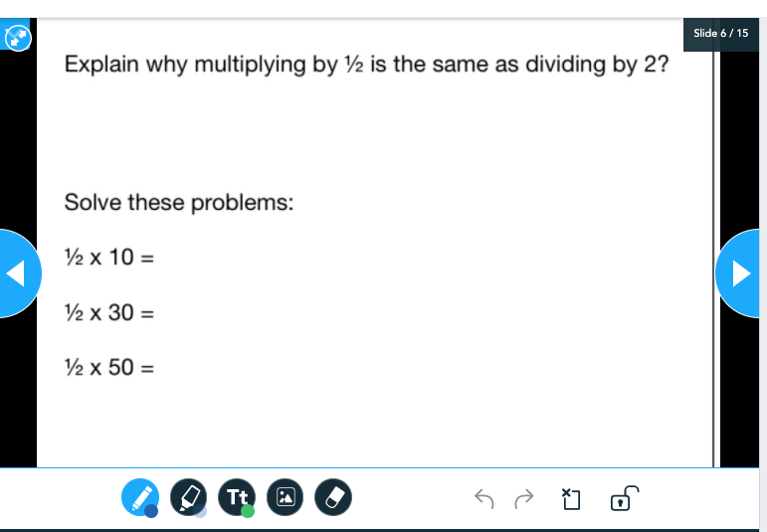Image resolution: width=767 pixels, height=532 pixels.
Task: Open the insert image tool
Action: pyautogui.click(x=286, y=496)
